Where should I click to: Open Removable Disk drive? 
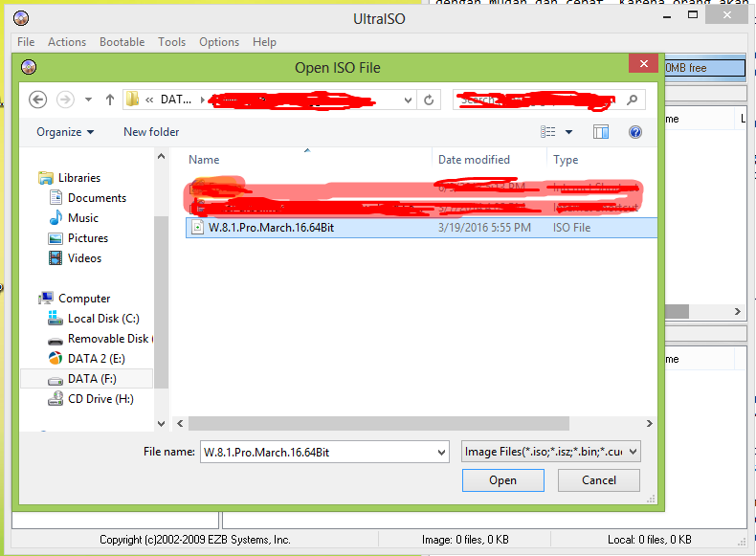pyautogui.click(x=100, y=339)
